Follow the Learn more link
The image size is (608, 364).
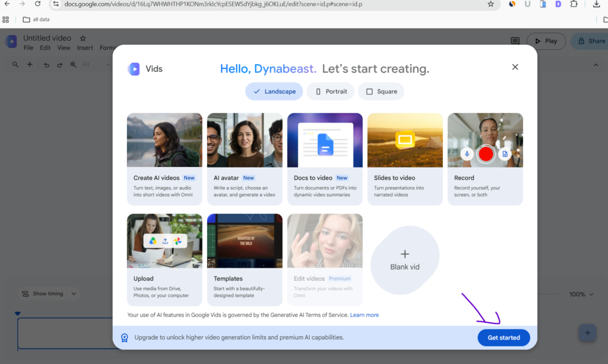(x=365, y=315)
